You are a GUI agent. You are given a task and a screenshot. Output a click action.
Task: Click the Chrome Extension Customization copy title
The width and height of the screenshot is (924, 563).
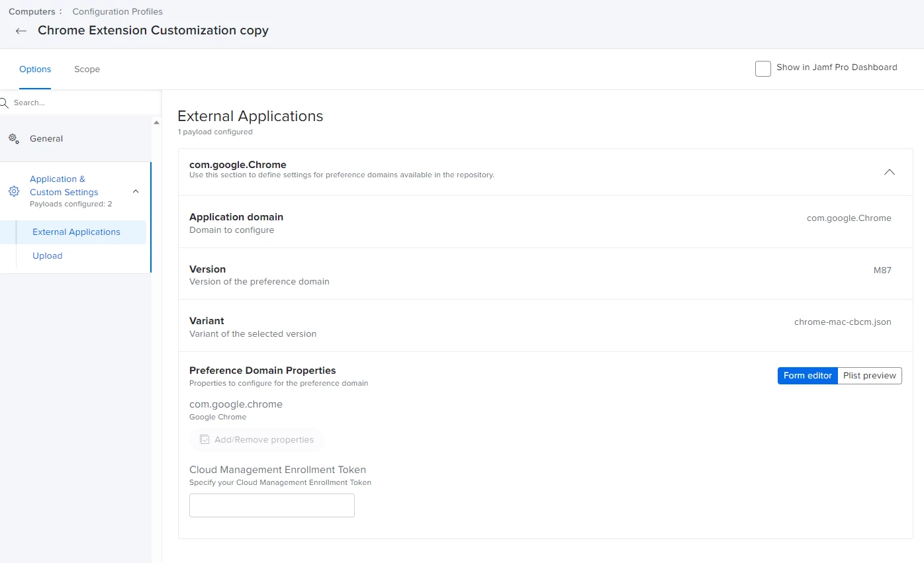point(153,30)
